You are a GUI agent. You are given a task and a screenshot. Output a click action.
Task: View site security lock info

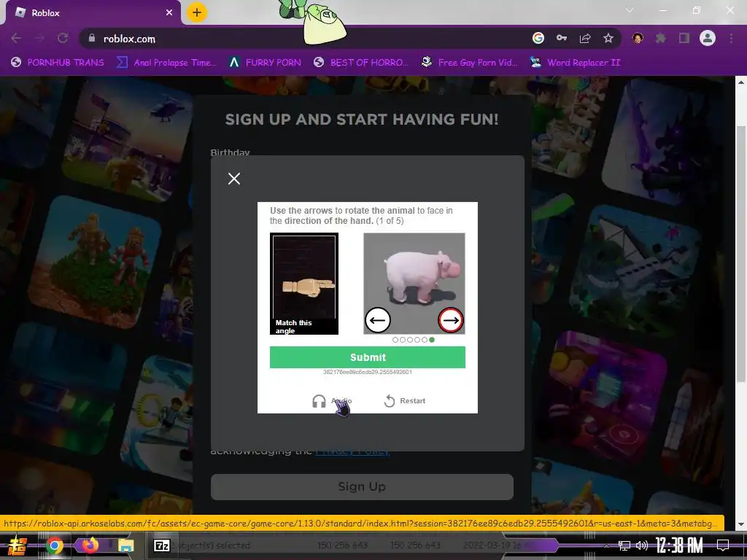tap(91, 39)
